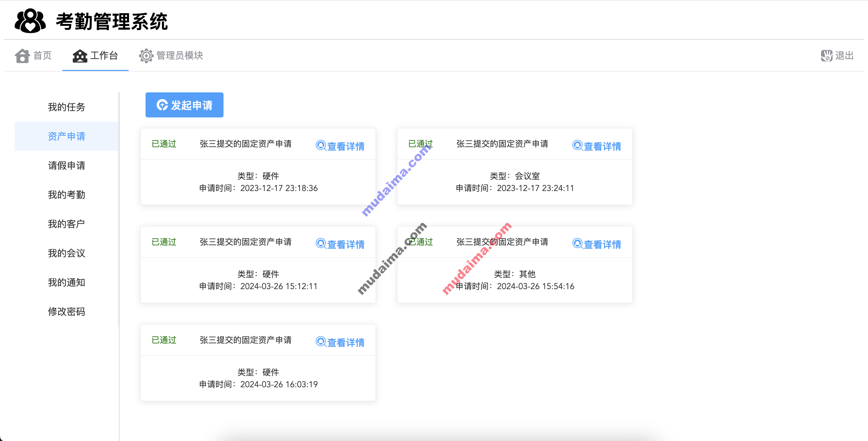This screenshot has width=868, height=441.
Task: Open 我的考勤 in the sidebar
Action: (x=67, y=195)
